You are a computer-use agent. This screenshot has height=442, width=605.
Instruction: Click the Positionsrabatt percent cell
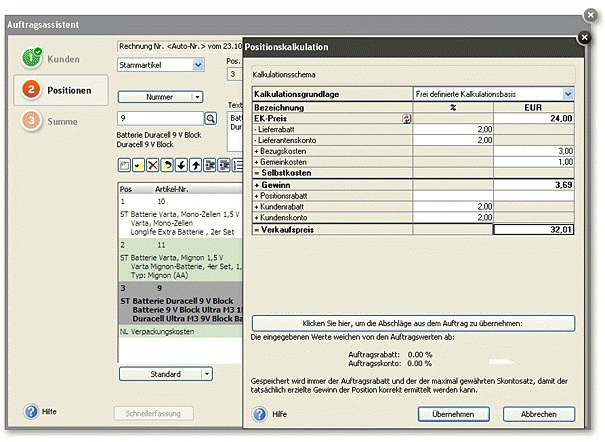(x=453, y=196)
